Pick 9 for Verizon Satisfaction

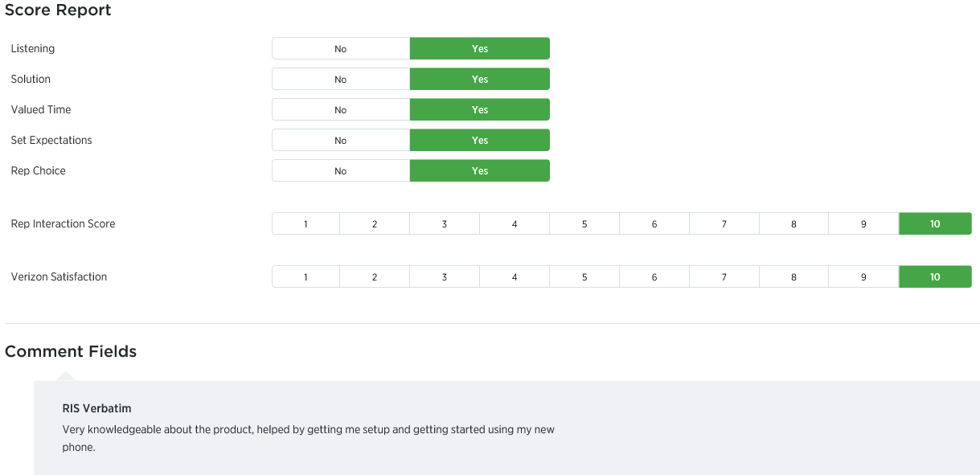pos(863,277)
